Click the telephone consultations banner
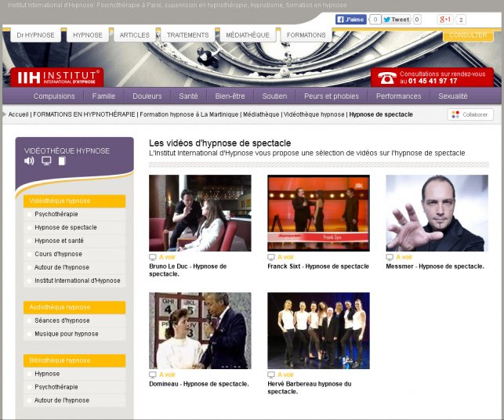Viewport: 504px width, 420px height. (x=433, y=77)
